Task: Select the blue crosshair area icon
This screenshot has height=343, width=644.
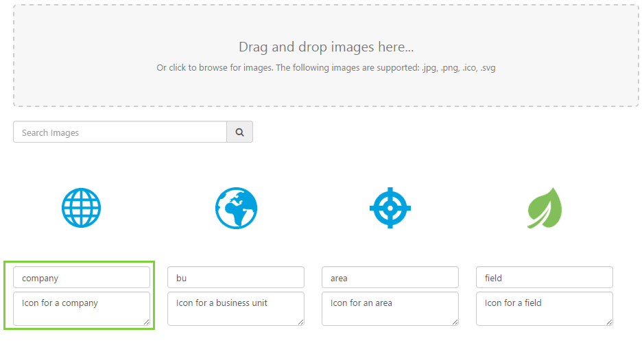Action: (x=390, y=208)
